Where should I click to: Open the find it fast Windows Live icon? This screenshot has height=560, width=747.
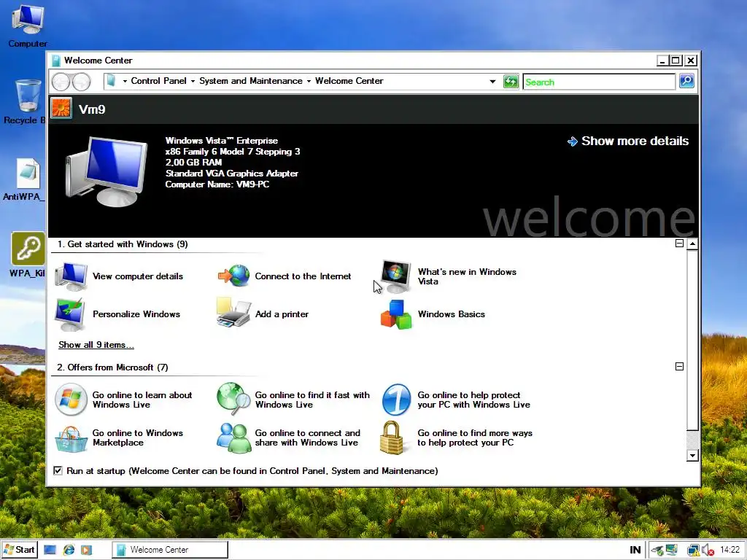[x=233, y=399]
